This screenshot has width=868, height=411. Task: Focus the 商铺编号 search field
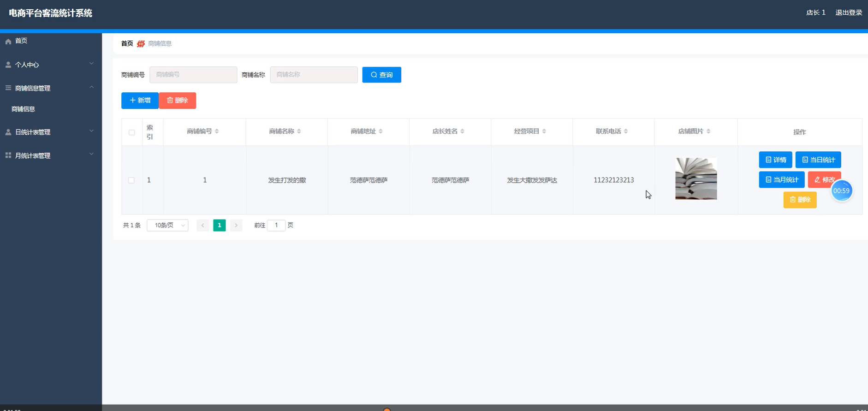click(x=193, y=75)
